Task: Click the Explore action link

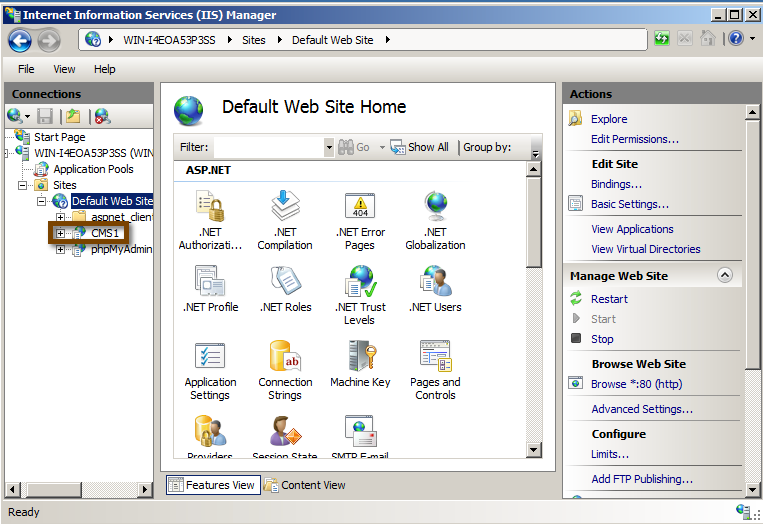Action: point(609,119)
